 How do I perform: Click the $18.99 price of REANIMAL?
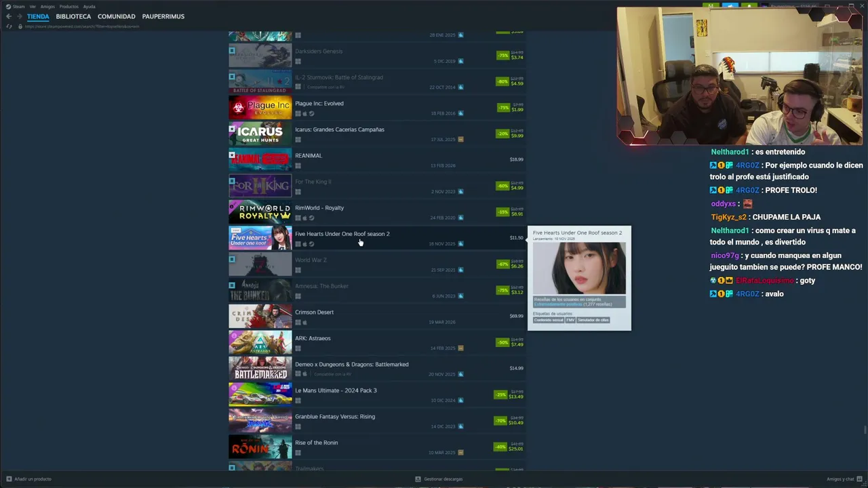[516, 159]
